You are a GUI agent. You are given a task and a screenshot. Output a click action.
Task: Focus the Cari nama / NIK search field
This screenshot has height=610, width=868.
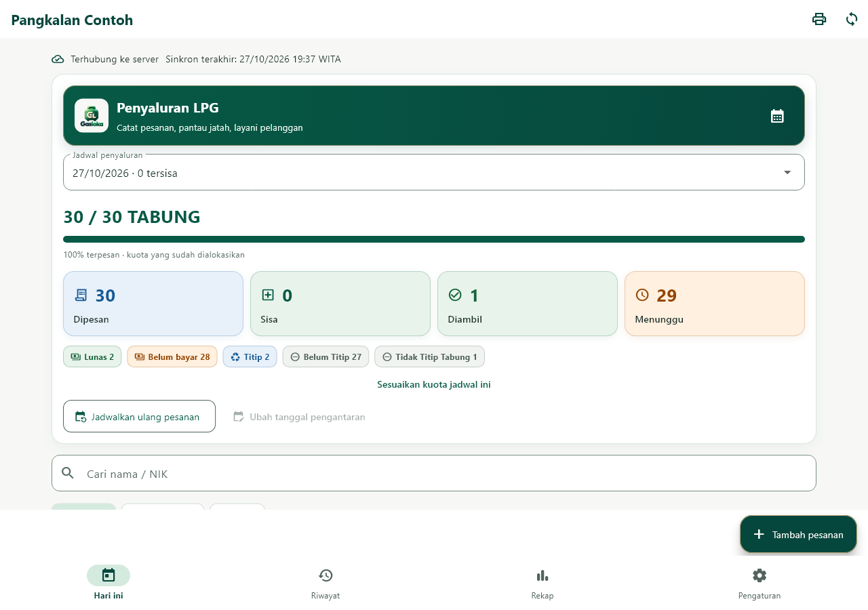pos(434,473)
